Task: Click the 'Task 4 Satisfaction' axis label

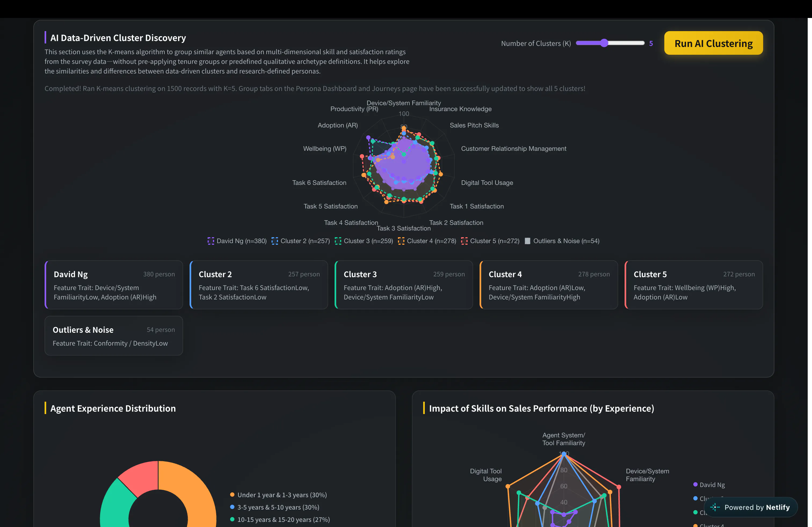Action: tap(351, 223)
